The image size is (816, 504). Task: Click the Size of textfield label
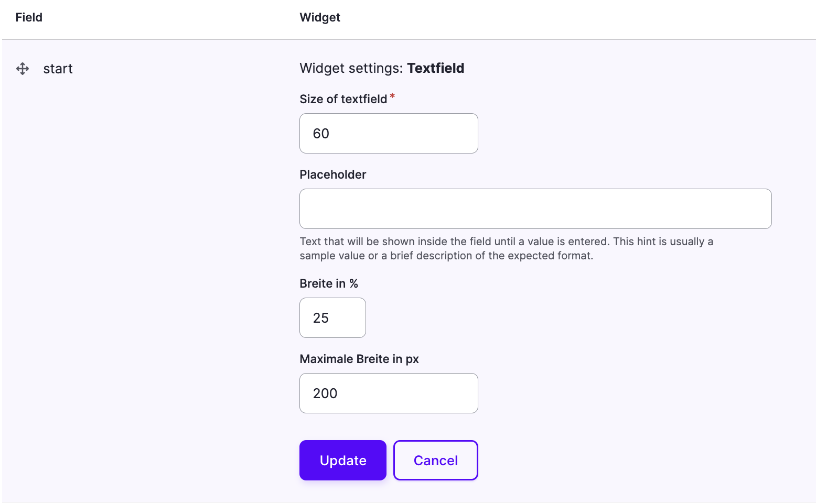(343, 99)
